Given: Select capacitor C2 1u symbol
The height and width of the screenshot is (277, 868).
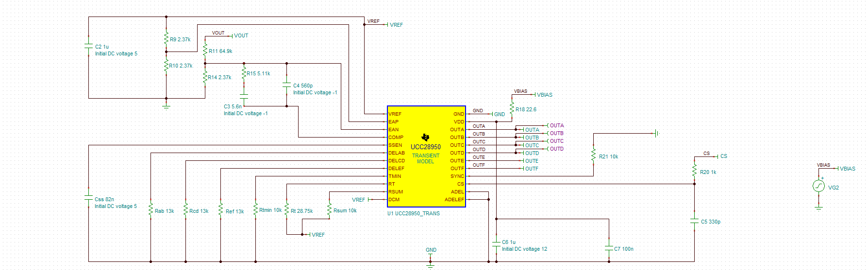Looking at the screenshot, I should click(88, 47).
